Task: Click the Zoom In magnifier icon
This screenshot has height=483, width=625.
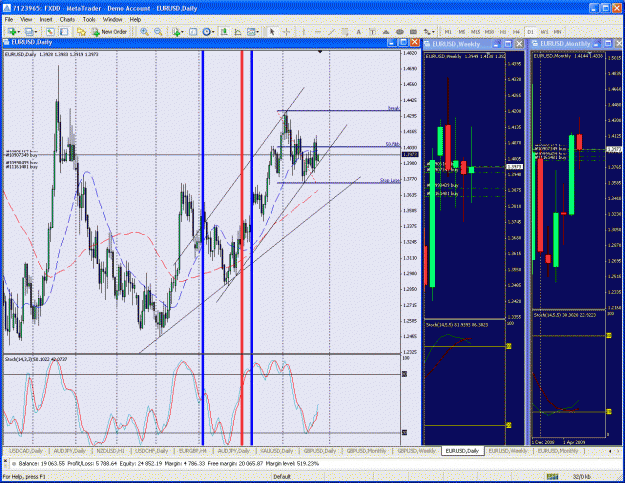Action: click(144, 32)
